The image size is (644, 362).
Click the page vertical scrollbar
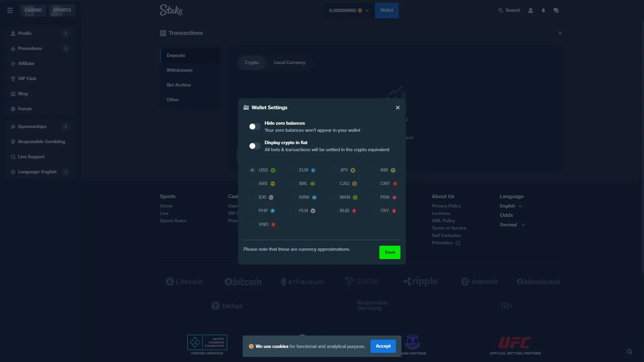(642, 147)
